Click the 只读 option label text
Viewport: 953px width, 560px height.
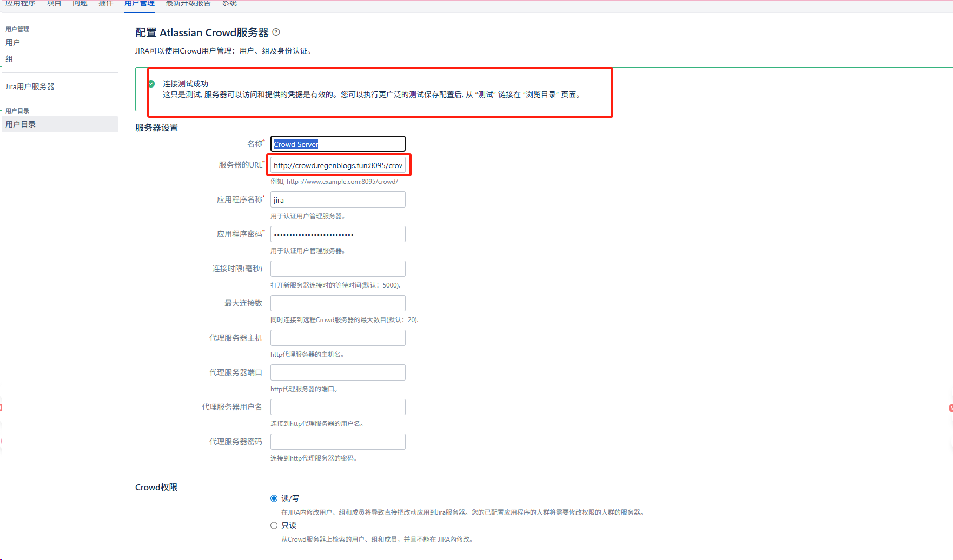pyautogui.click(x=289, y=525)
